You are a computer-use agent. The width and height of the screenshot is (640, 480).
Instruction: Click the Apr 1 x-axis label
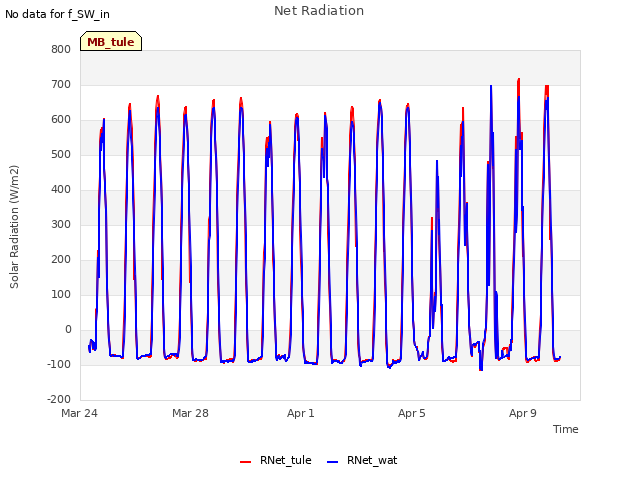[x=301, y=413]
